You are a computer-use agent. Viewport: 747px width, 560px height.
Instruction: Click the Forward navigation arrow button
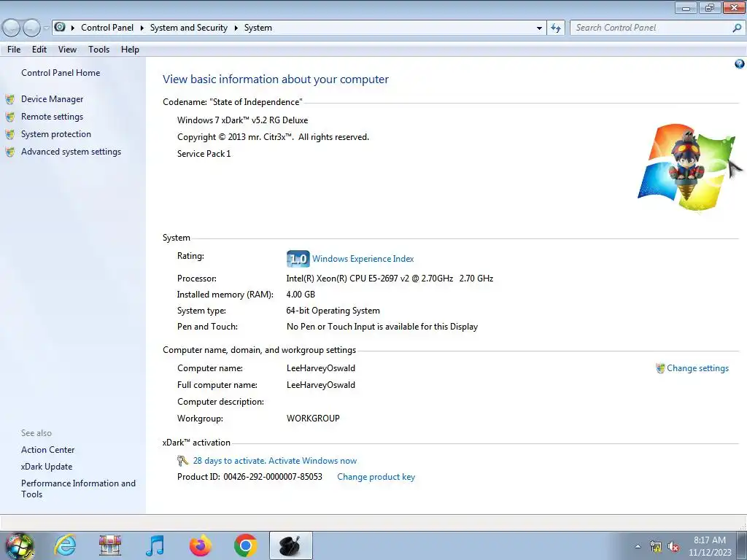[x=31, y=28]
